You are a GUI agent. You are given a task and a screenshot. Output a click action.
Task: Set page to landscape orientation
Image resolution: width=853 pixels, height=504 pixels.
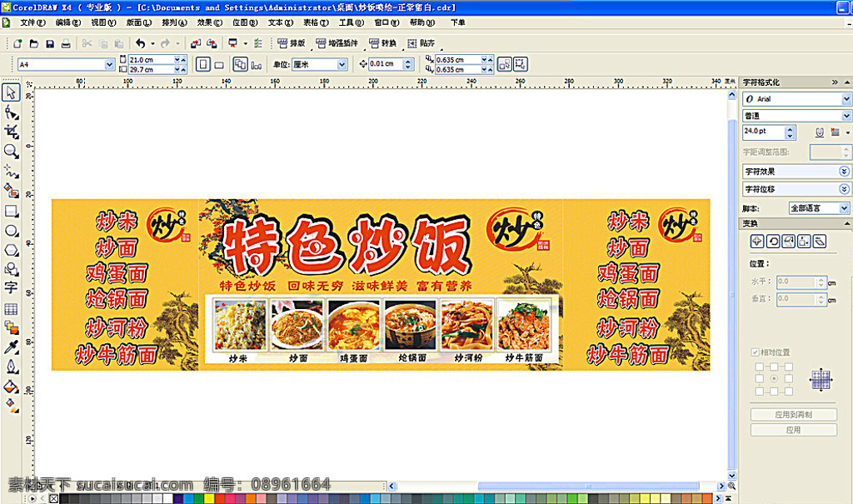tap(219, 65)
